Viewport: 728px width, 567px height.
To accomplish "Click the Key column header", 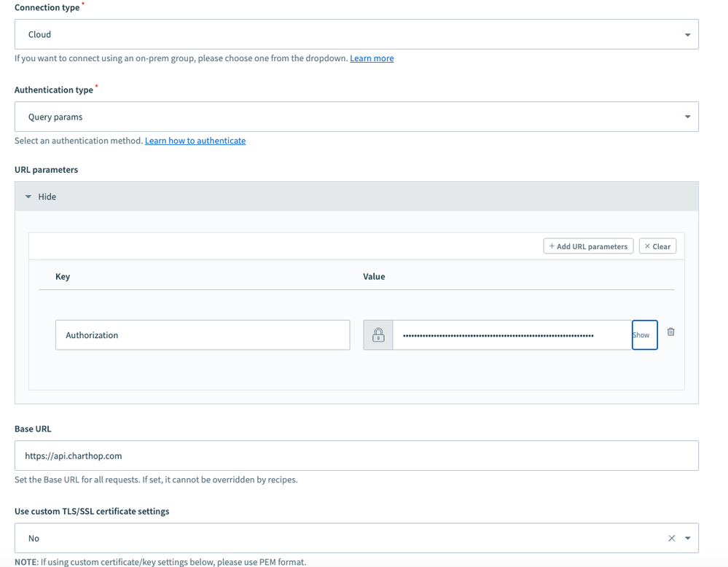I will 63,277.
